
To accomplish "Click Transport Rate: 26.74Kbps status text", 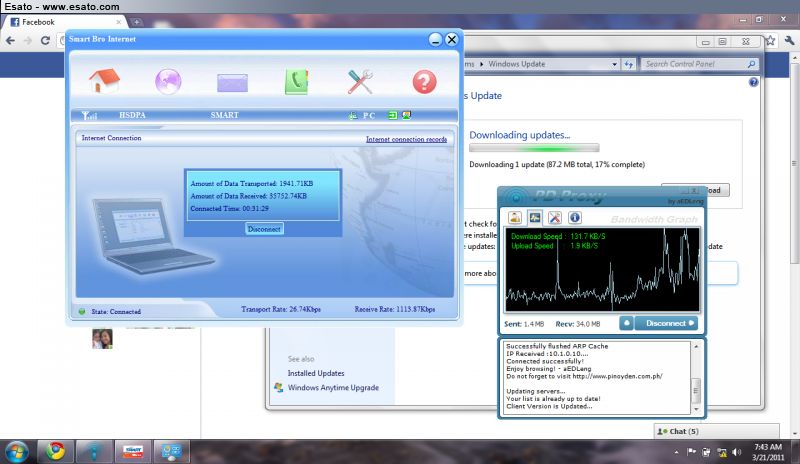I will point(281,309).
